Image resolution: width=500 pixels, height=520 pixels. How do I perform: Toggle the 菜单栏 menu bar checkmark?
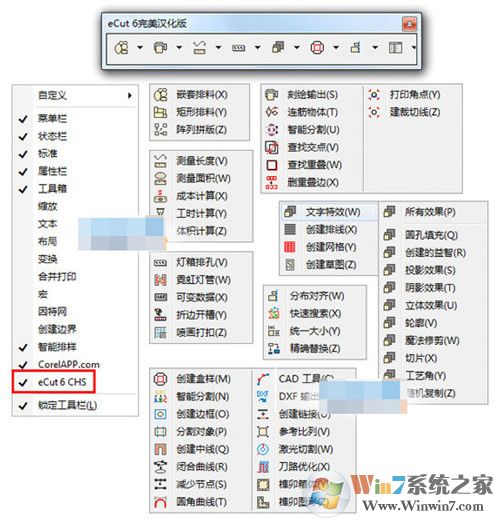coord(23,119)
